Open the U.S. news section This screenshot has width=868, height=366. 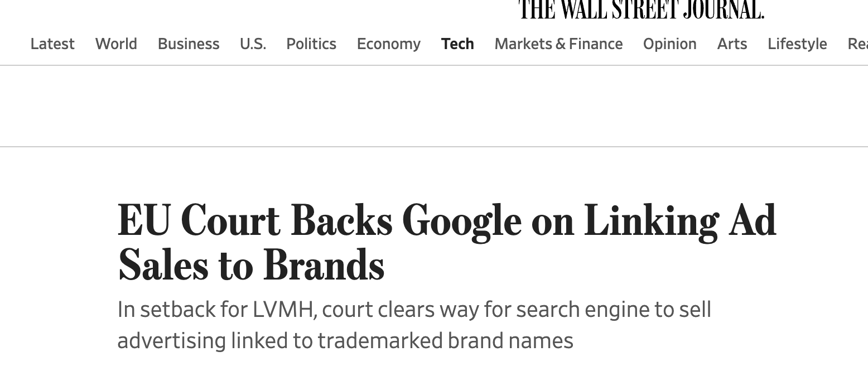(253, 44)
